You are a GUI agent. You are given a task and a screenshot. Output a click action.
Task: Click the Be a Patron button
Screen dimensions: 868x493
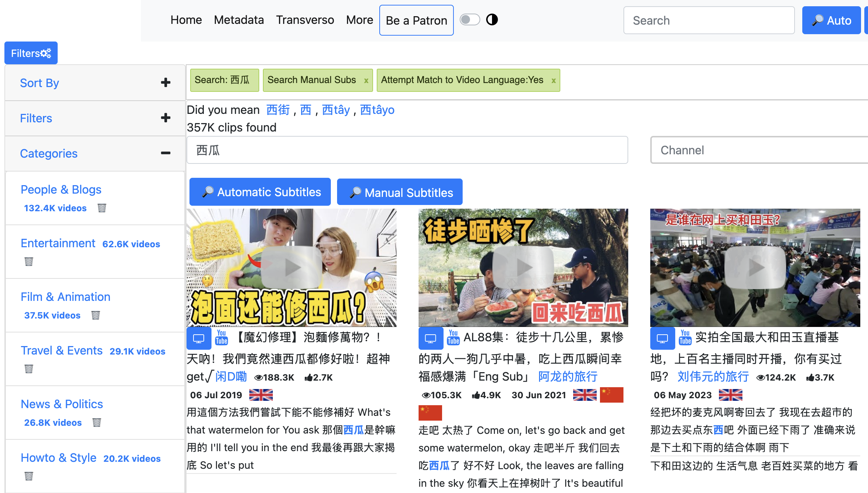coord(416,20)
